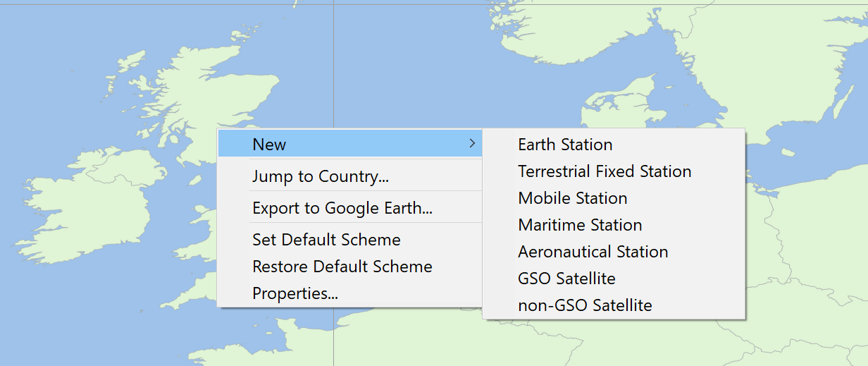Pick Aeronautical Station submenu option

[x=614, y=252]
